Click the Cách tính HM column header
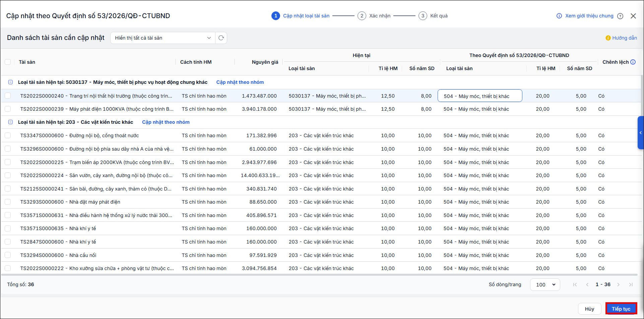Viewport: 644px width, 319px height. coord(196,62)
